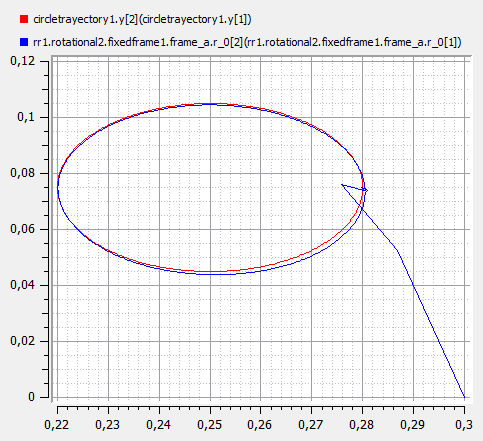Click the x-axis value 0,28
483x441 pixels.
(x=362, y=425)
